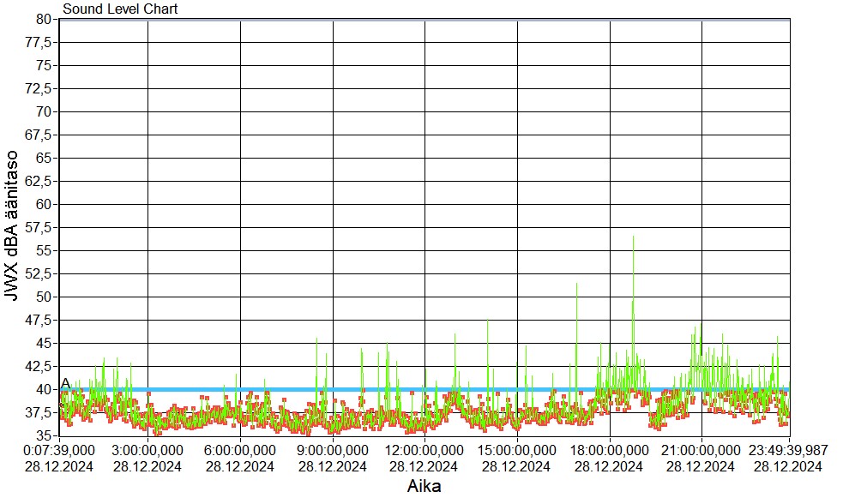
Task: Select the 21:00:00,000 time axis label
Action: pos(701,450)
